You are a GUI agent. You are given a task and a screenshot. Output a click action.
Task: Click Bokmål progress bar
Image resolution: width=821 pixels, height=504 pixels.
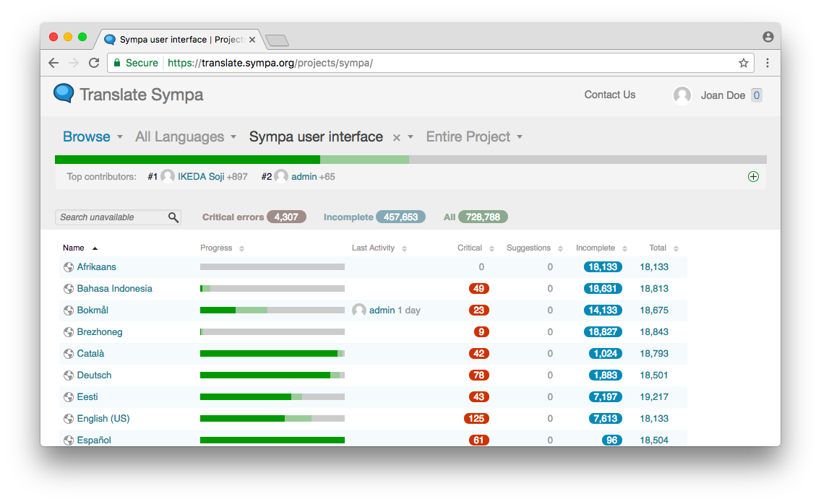[x=272, y=310]
